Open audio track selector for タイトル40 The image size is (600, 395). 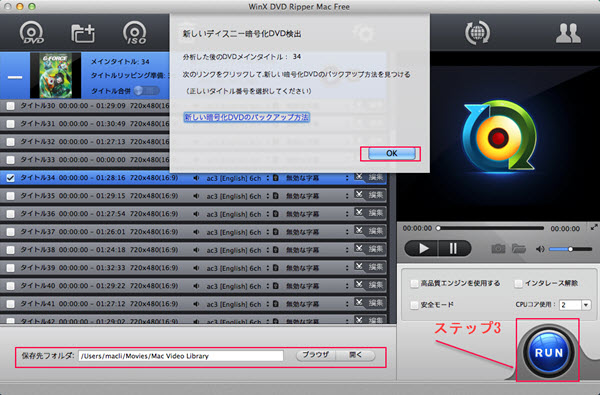238,286
